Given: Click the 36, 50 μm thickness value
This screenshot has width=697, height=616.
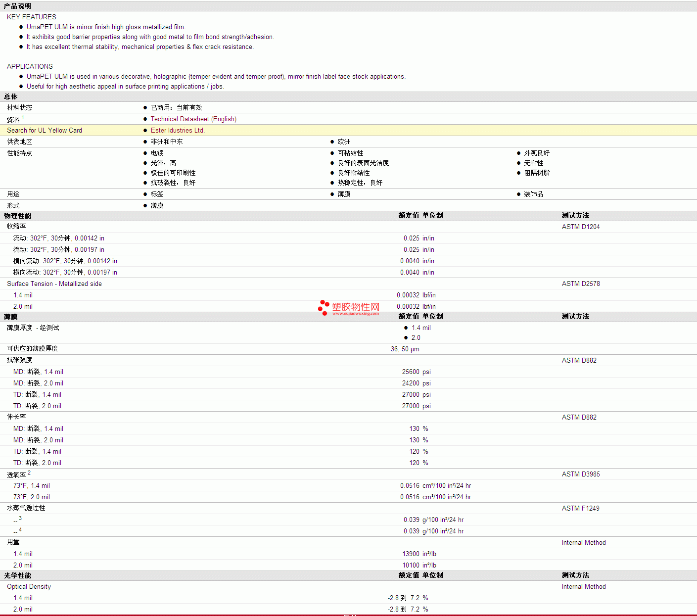Looking at the screenshot, I should coord(405,349).
